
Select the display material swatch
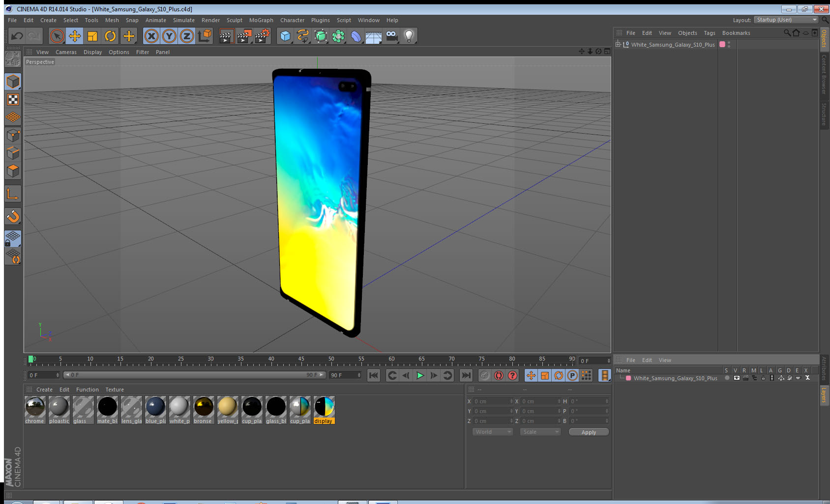click(x=324, y=410)
